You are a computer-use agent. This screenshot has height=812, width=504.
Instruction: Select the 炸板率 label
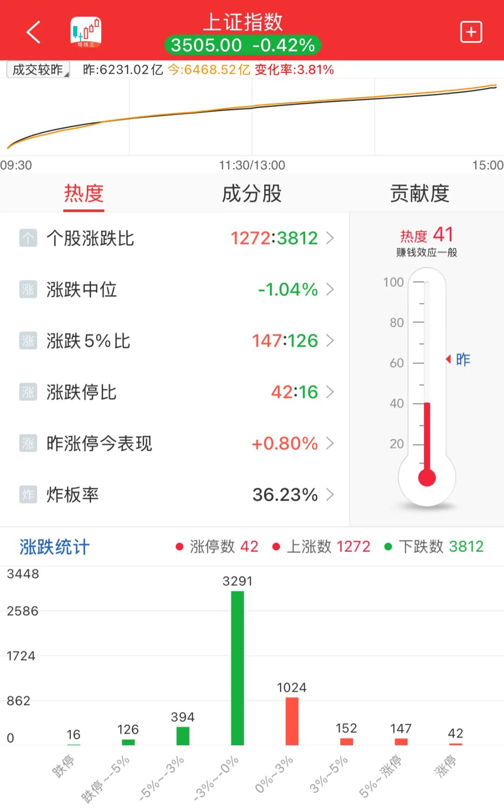[x=72, y=495]
